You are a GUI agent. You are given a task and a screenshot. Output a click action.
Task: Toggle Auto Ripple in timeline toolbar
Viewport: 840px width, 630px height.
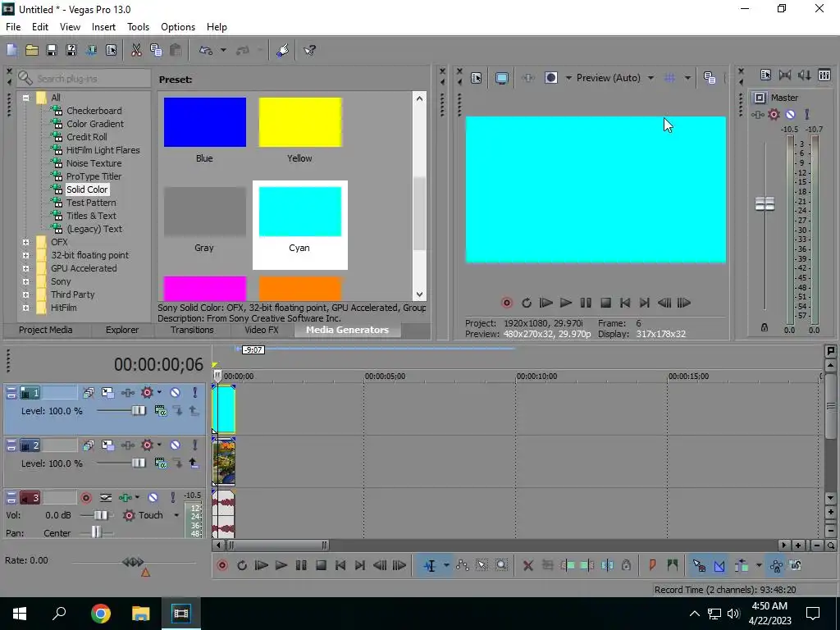(x=742, y=566)
